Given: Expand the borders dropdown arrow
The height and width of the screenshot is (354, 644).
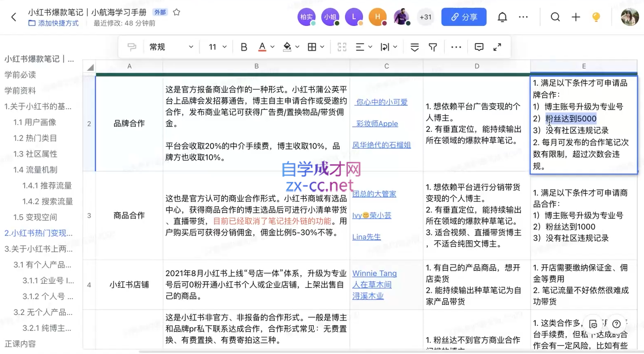Looking at the screenshot, I should pyautogui.click(x=322, y=47).
